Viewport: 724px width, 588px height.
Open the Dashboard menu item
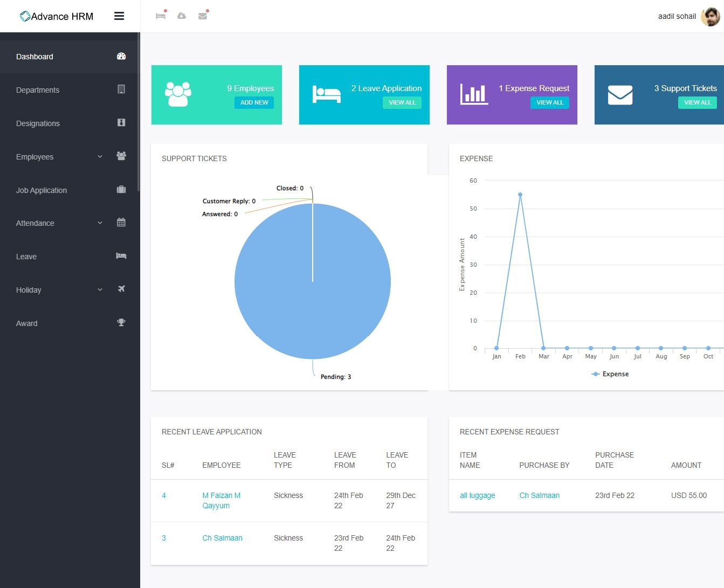pos(70,57)
